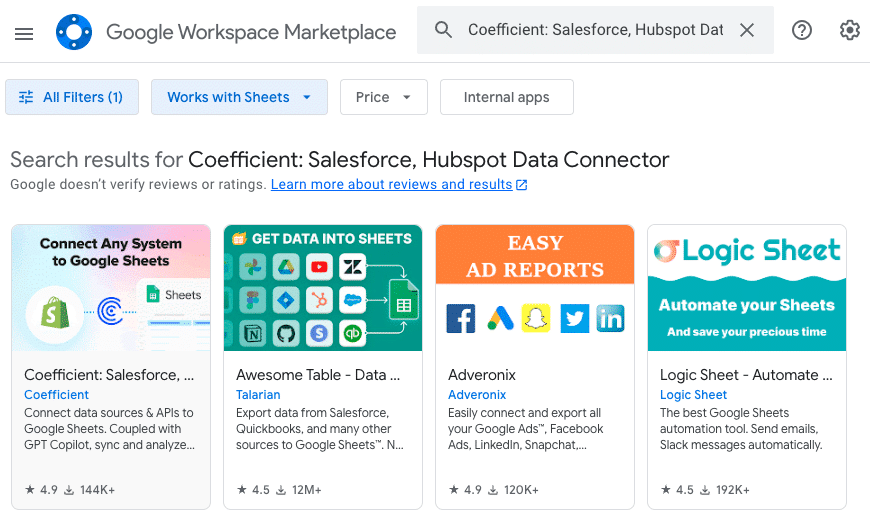Click the Shopify bag icon in Coefficient banner

pyautogui.click(x=55, y=313)
